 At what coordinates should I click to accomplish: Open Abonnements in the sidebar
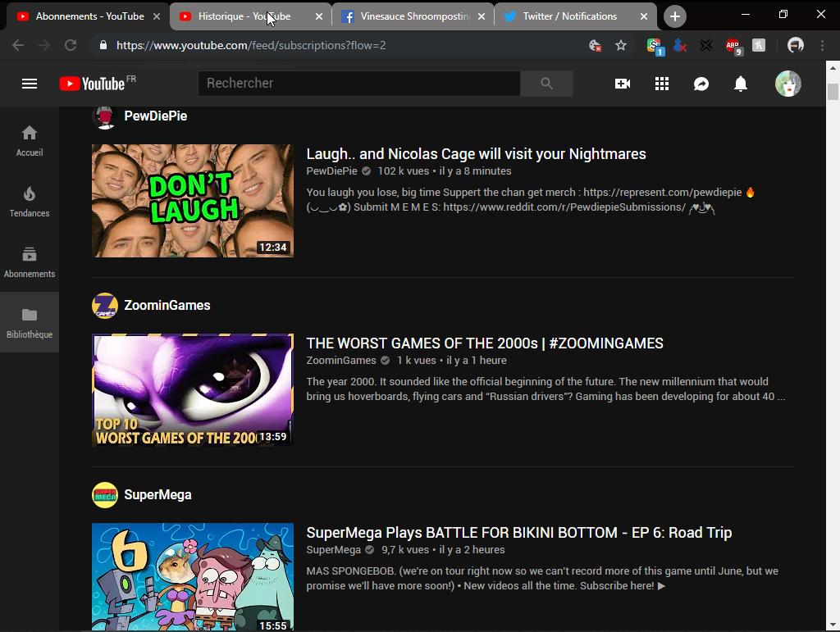tap(30, 261)
